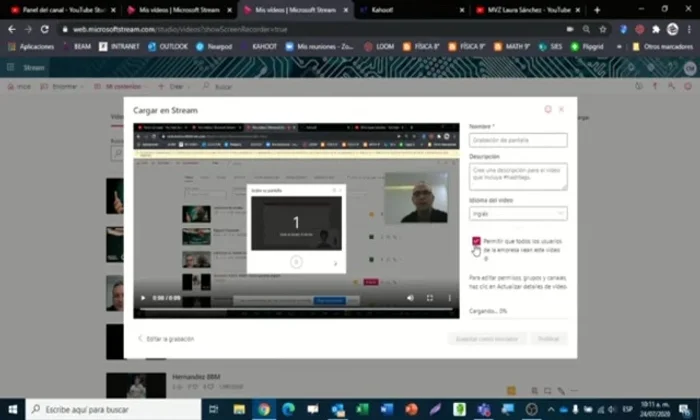This screenshot has height=420, width=700.
Task: Click the Nombre text field
Action: (x=517, y=141)
